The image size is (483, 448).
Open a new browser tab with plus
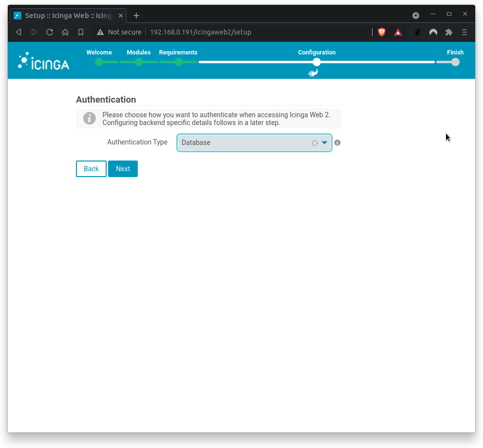[x=136, y=15]
